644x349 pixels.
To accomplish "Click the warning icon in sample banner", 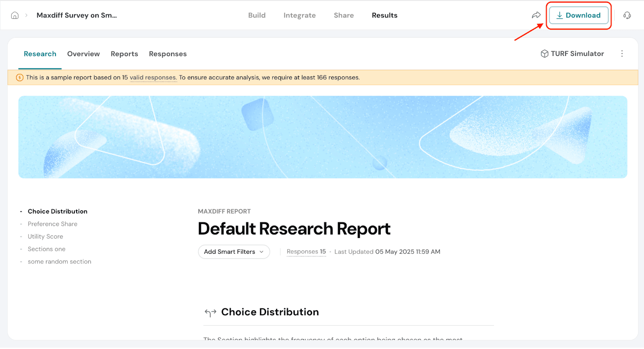I will pos(19,78).
